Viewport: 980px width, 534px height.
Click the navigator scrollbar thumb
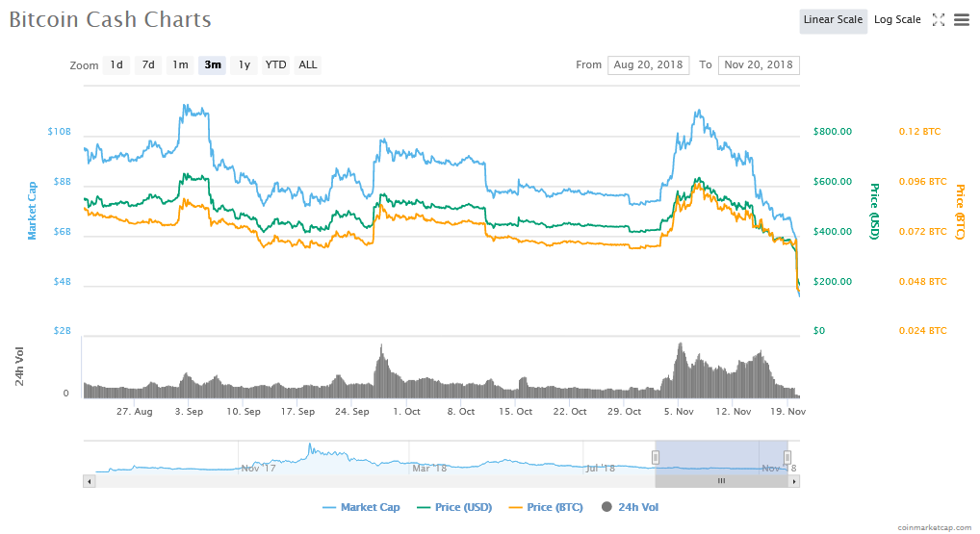click(721, 481)
